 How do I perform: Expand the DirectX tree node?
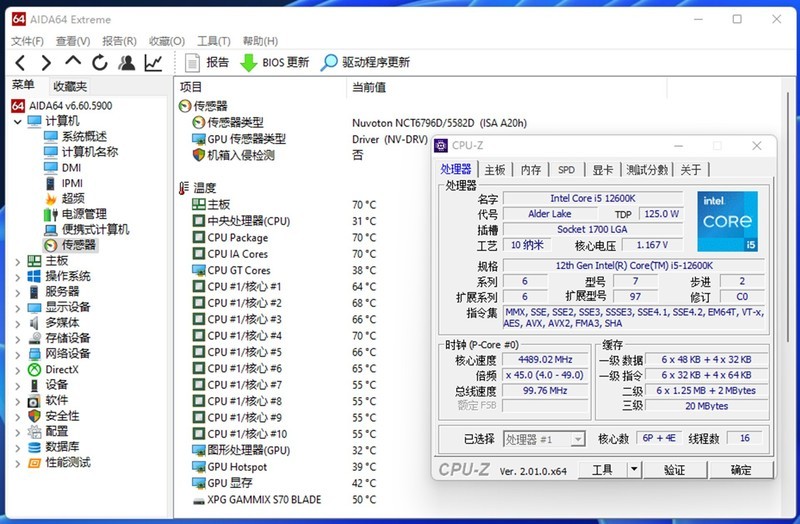(18, 370)
